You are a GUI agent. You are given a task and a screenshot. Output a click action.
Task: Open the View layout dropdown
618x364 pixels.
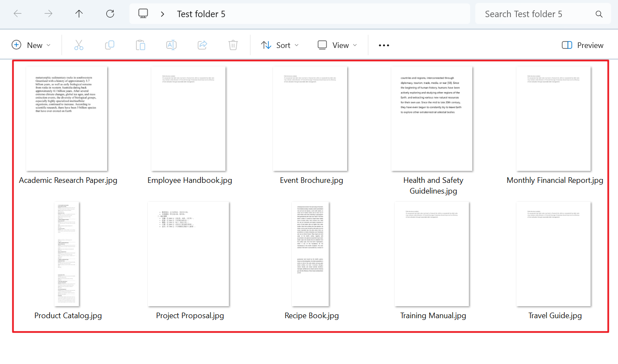[x=337, y=45]
